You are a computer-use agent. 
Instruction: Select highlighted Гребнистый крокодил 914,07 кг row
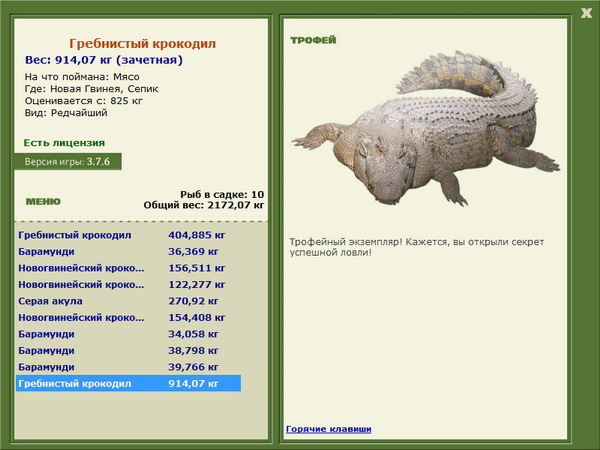pyautogui.click(x=128, y=383)
